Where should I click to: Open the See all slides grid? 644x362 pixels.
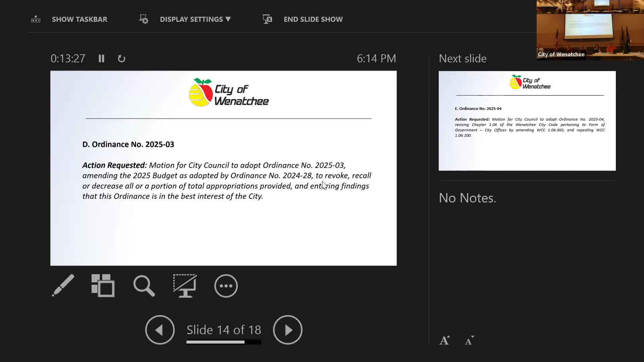click(103, 286)
